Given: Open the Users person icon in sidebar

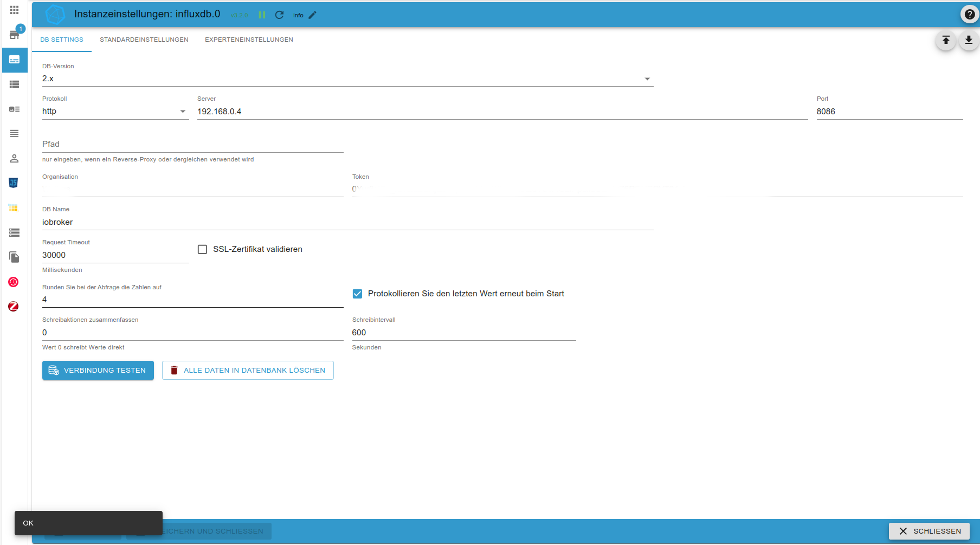Looking at the screenshot, I should [15, 158].
